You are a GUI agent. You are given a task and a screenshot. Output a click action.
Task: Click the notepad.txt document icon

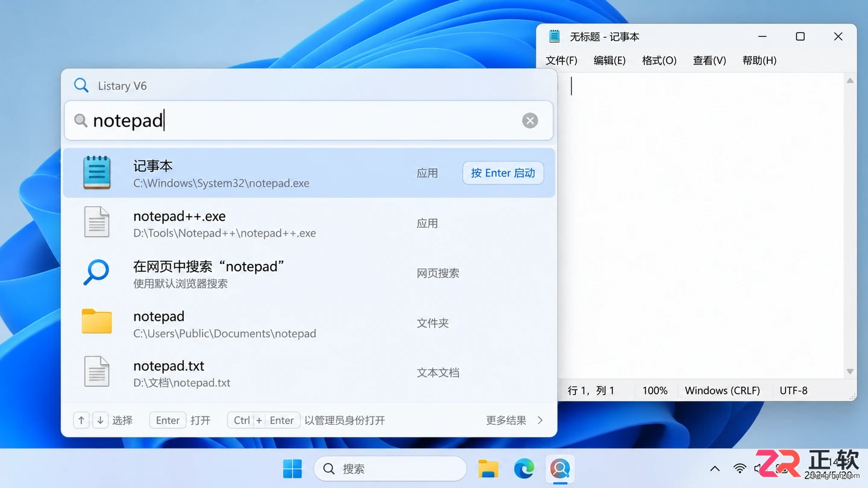click(x=96, y=372)
